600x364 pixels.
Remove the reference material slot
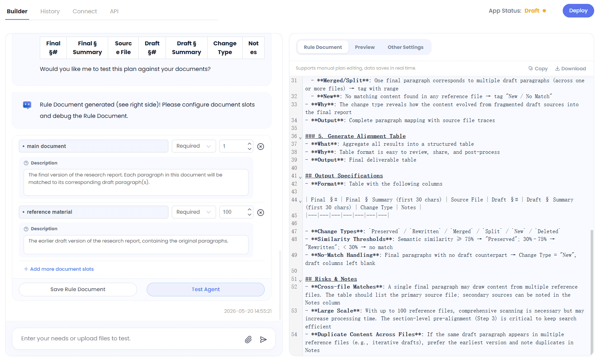[260, 212]
